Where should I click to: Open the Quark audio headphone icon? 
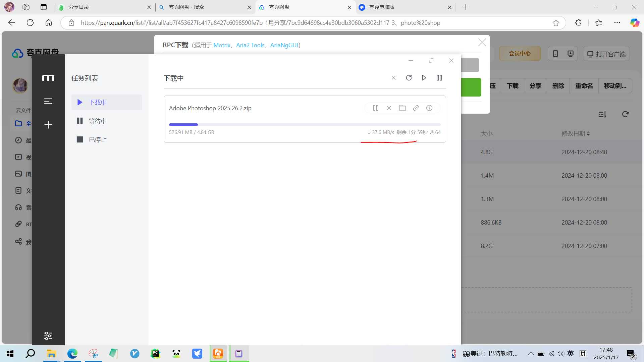click(x=18, y=207)
